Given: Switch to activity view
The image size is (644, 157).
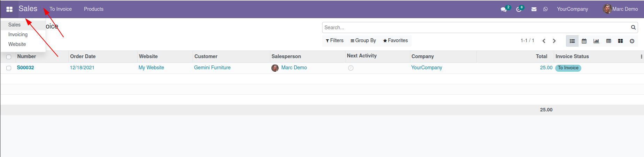Looking at the screenshot, I should click(632, 41).
